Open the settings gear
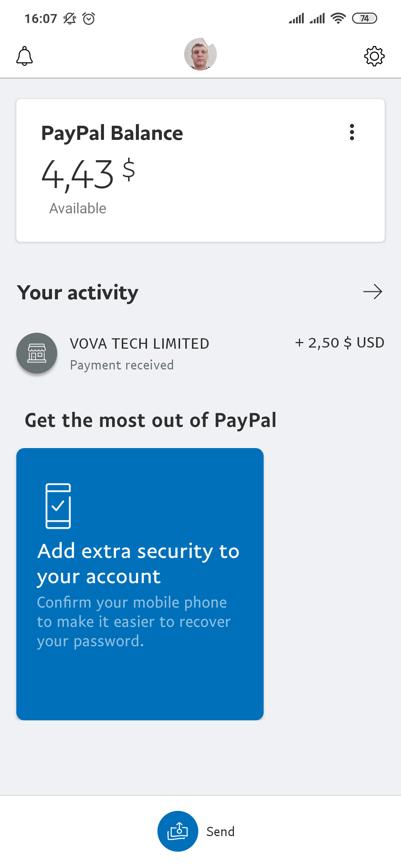The width and height of the screenshot is (401, 868). point(374,56)
